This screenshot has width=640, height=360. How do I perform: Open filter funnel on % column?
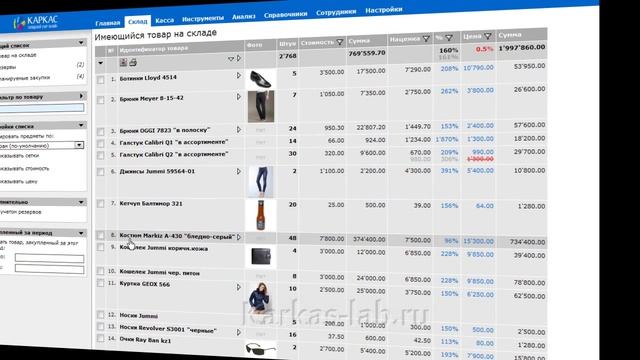pos(449,38)
